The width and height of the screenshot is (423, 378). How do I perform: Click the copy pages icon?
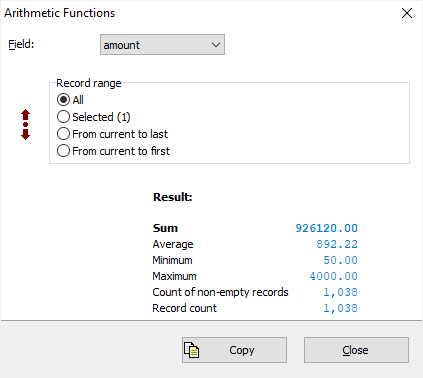point(192,350)
